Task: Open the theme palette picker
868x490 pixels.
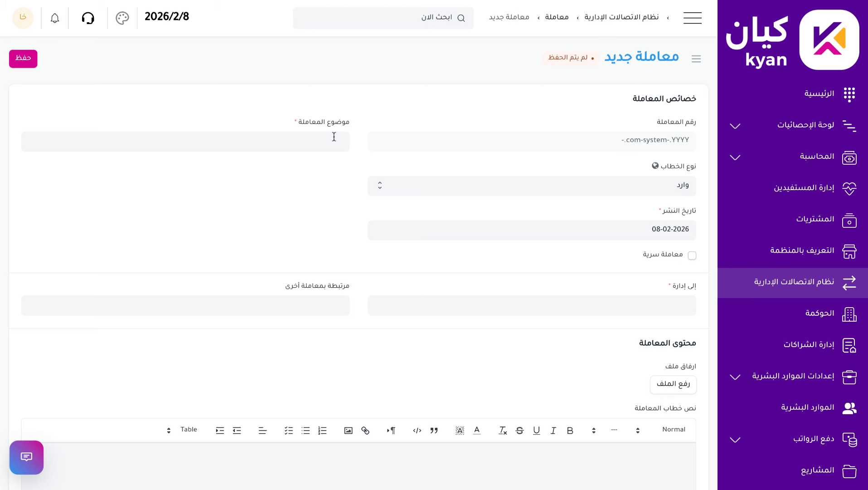Action: (122, 18)
